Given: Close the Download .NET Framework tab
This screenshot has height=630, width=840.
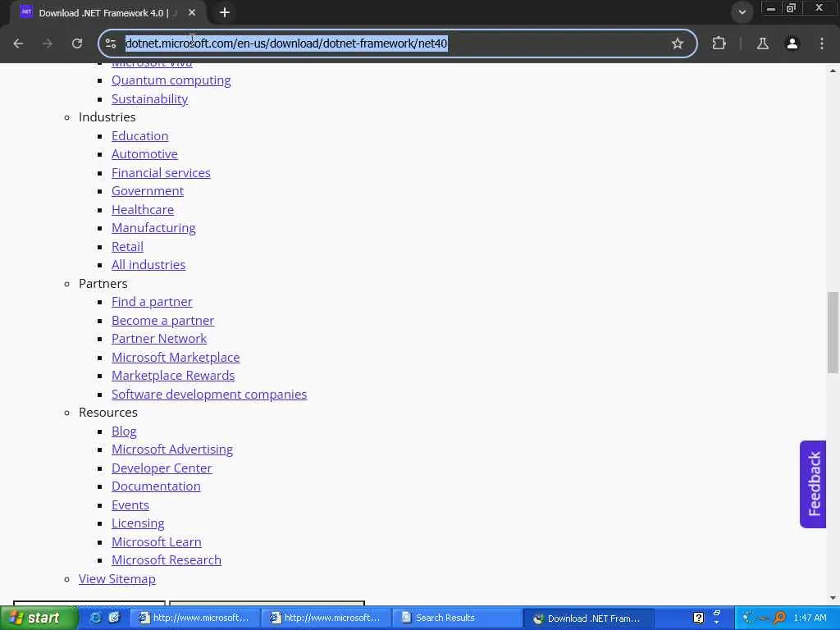Looking at the screenshot, I should (x=192, y=12).
